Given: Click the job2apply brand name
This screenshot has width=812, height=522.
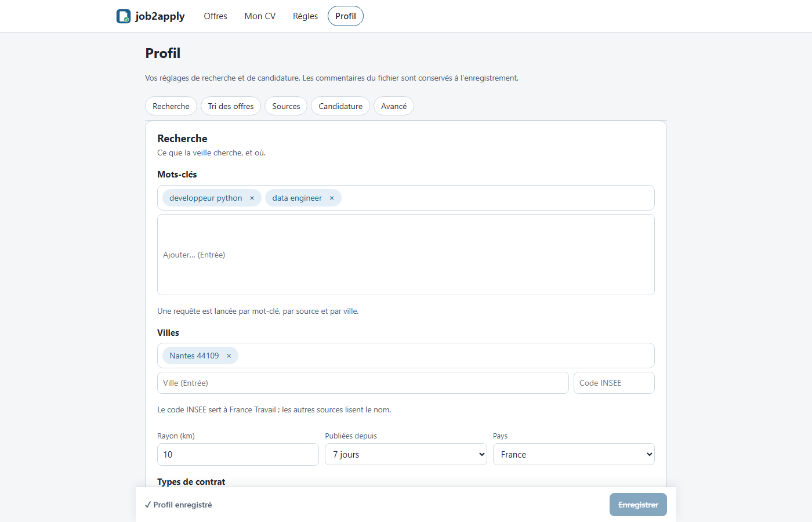Looking at the screenshot, I should click(x=160, y=16).
